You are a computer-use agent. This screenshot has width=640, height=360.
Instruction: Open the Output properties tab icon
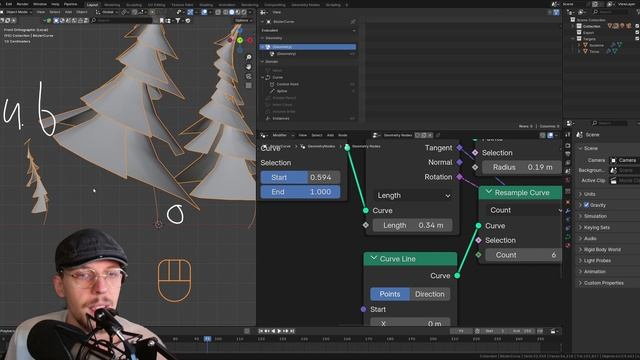[x=568, y=154]
